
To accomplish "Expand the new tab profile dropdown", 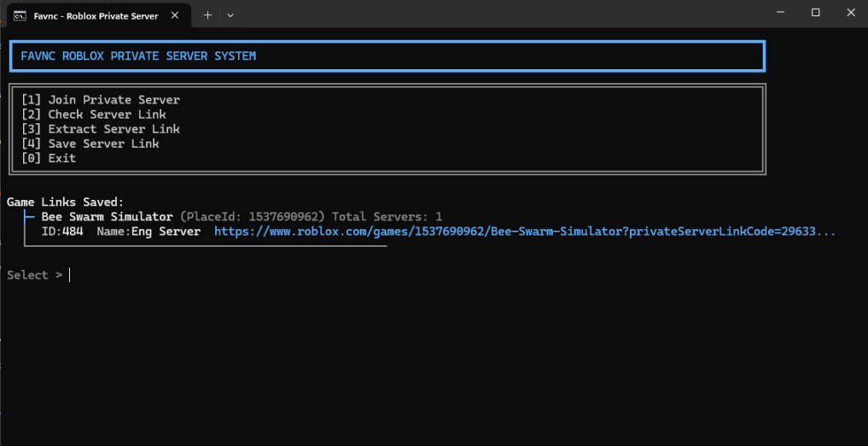I will (x=230, y=15).
